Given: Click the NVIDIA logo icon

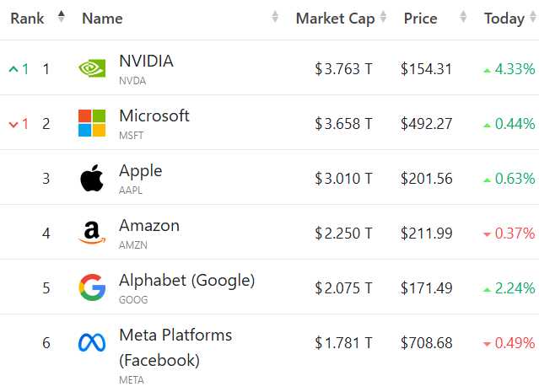Looking at the screenshot, I should tap(92, 68).
